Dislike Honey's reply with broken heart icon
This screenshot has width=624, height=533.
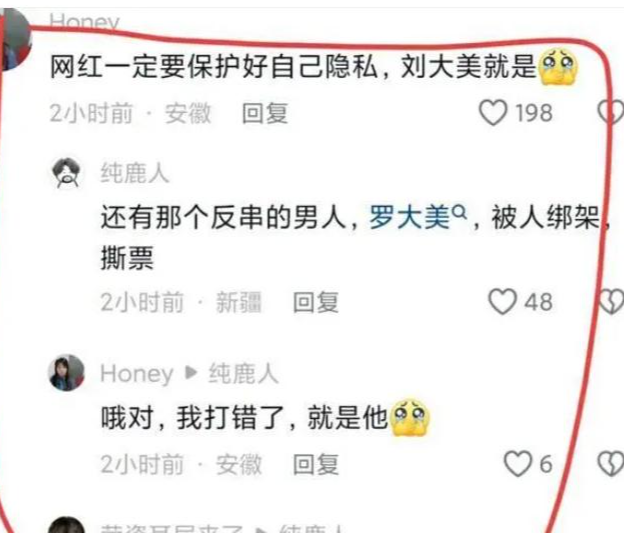point(611,463)
